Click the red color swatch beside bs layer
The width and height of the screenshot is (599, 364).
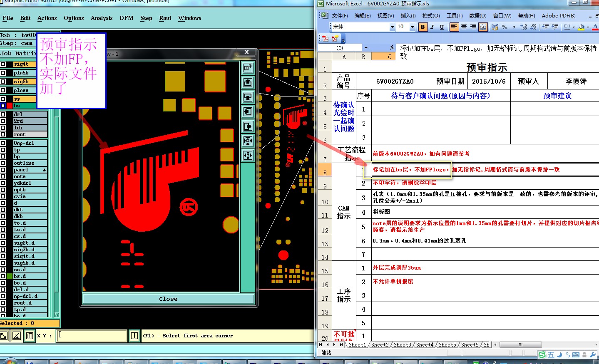[9, 106]
